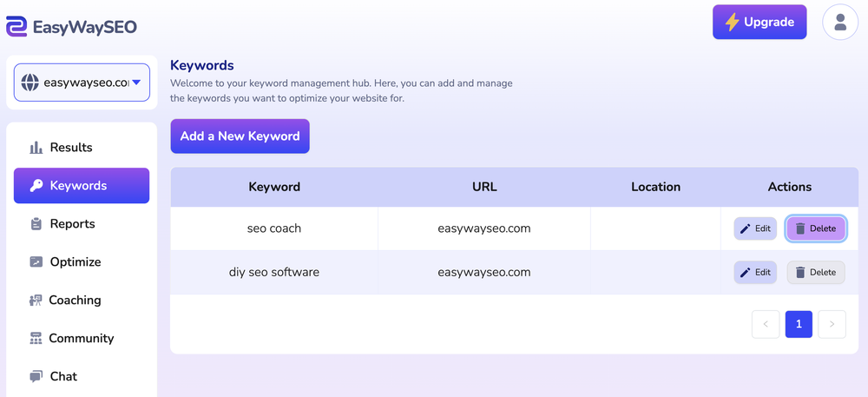The width and height of the screenshot is (868, 397).
Task: Click the clipboard Reports icon
Action: [x=36, y=224]
